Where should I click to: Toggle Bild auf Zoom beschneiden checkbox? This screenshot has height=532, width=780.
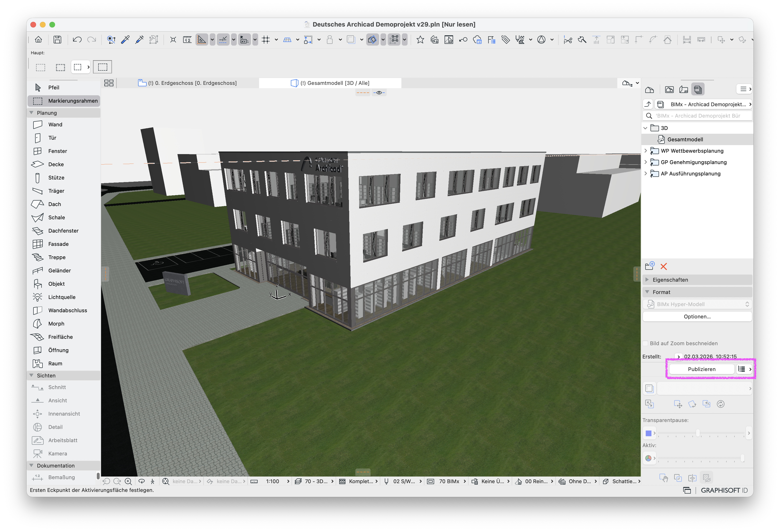(x=645, y=344)
